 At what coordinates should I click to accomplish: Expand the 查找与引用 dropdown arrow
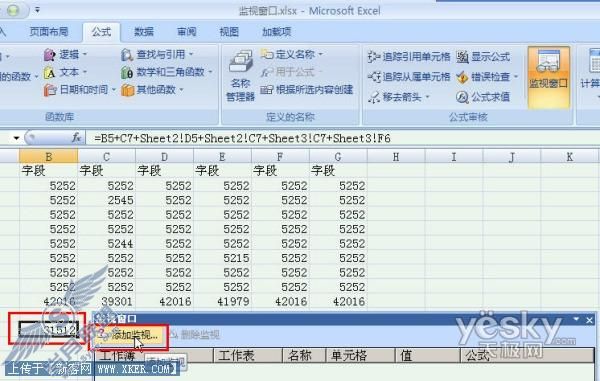point(191,55)
